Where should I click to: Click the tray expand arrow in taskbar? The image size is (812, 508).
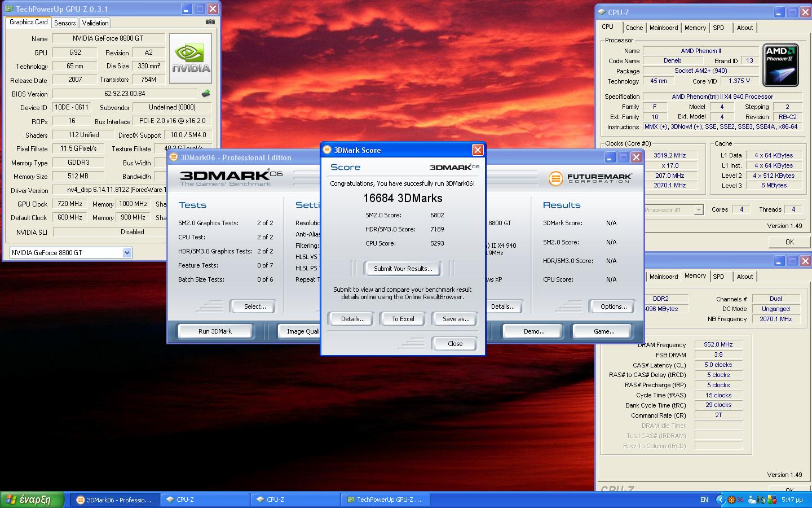(x=720, y=500)
